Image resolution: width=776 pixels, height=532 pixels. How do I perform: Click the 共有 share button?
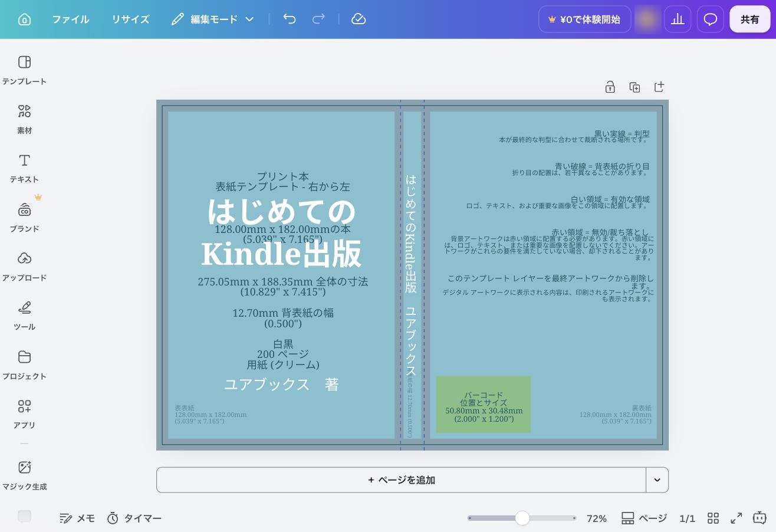click(x=750, y=19)
